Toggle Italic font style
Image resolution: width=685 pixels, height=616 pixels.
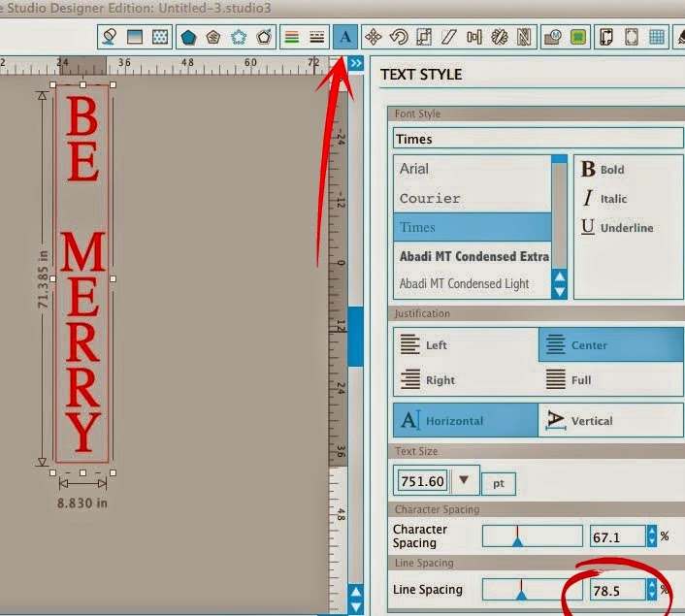(605, 198)
